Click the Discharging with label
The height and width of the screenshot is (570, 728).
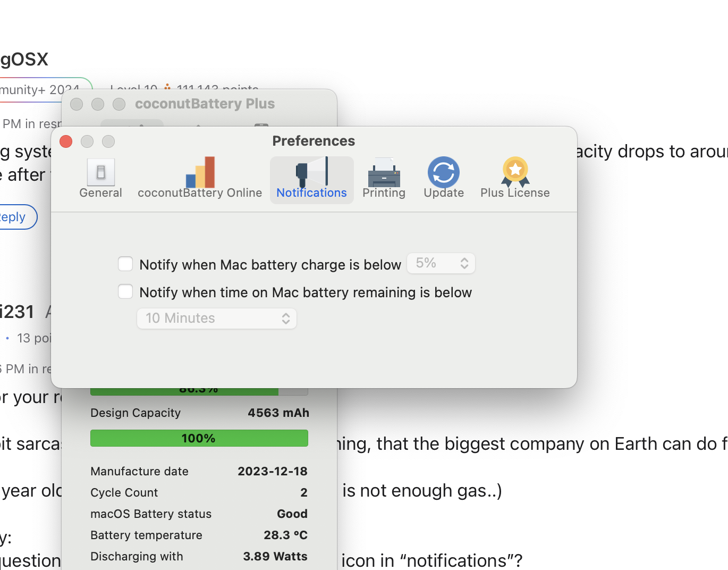pos(137,557)
